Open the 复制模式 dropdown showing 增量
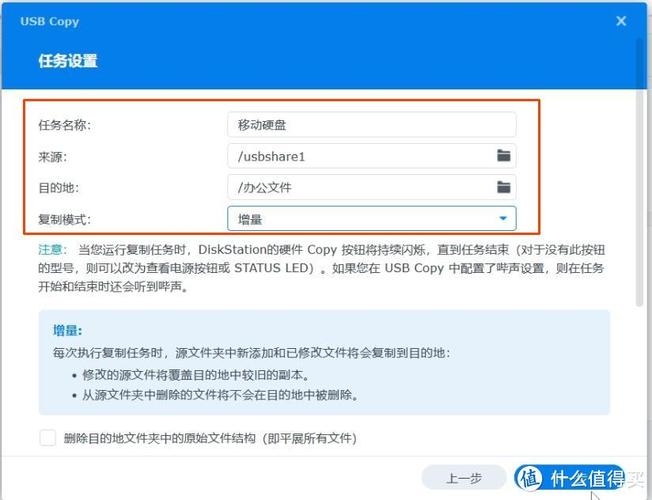652x500 pixels. [x=372, y=218]
